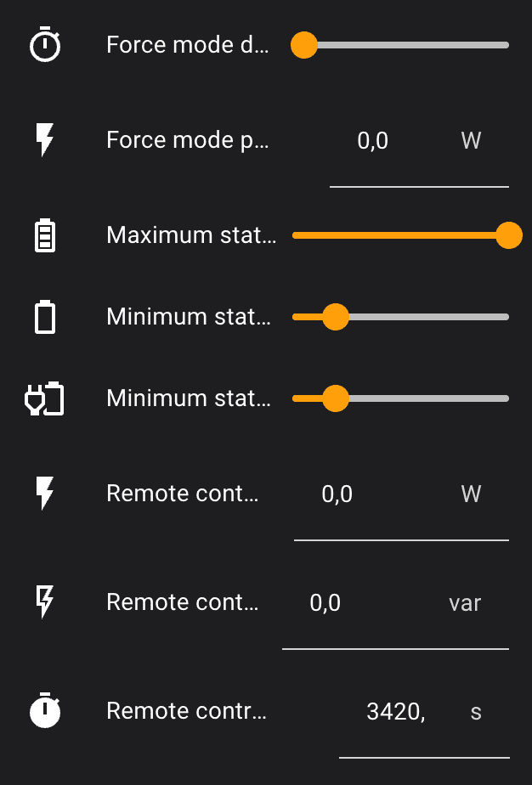The image size is (532, 785).
Task: Click the slider handle next to the plug-battery icon
Action: (336, 398)
